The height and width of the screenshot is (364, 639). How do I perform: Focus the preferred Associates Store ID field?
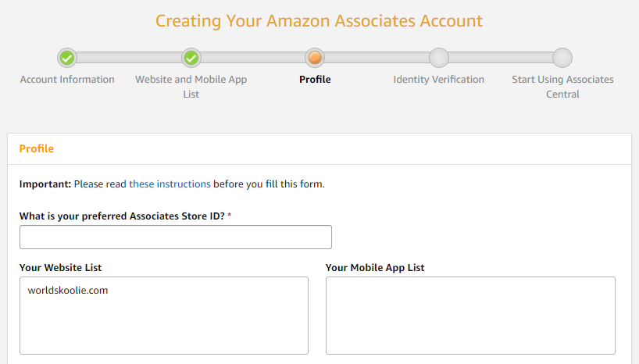tap(176, 237)
